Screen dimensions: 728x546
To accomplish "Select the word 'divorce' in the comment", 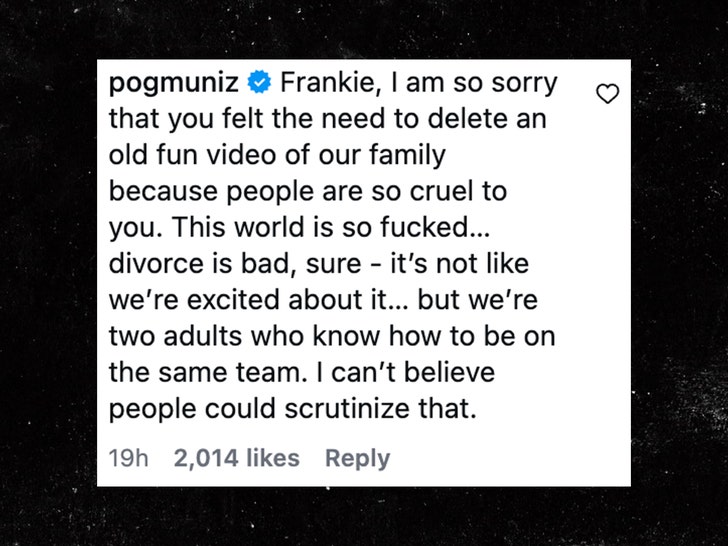I will 155,263.
